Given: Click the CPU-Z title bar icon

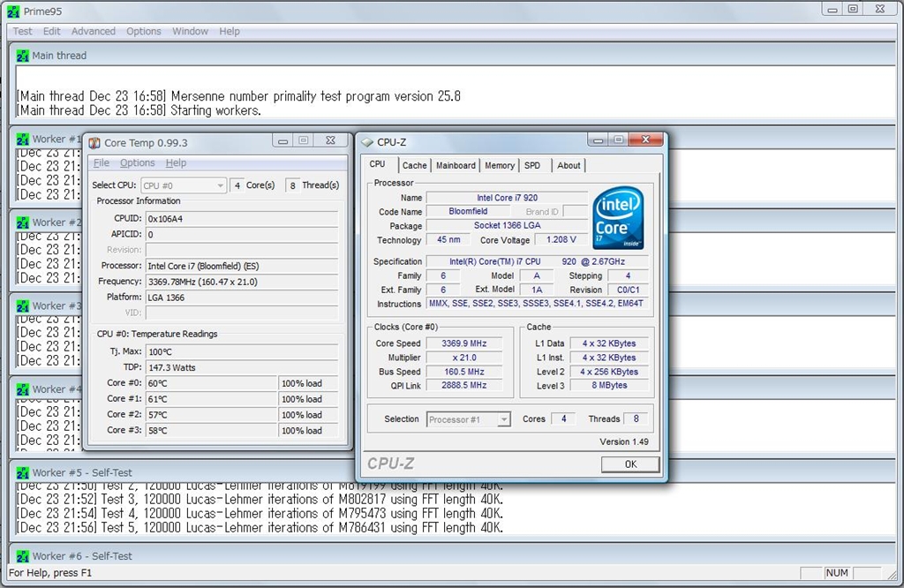Looking at the screenshot, I should [367, 142].
